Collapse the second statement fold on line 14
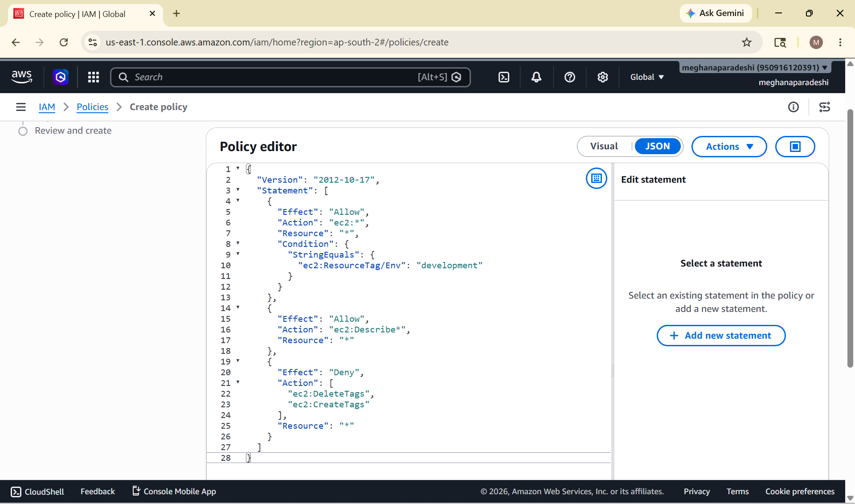 coord(238,307)
